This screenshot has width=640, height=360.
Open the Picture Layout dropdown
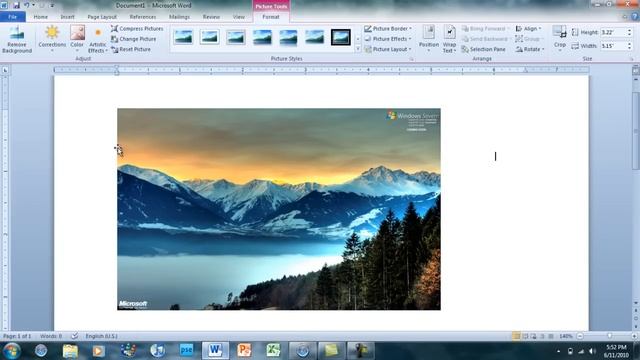coord(388,49)
